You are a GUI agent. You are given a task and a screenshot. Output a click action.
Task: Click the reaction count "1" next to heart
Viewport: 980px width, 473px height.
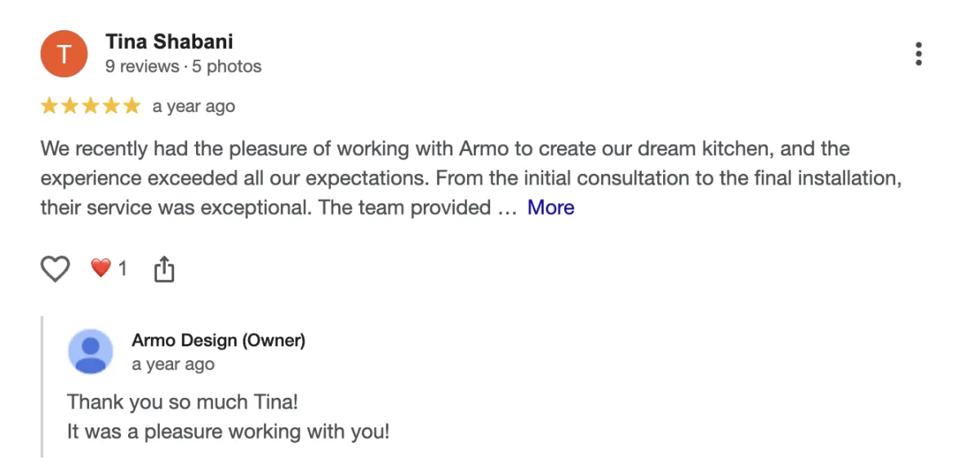(122, 269)
